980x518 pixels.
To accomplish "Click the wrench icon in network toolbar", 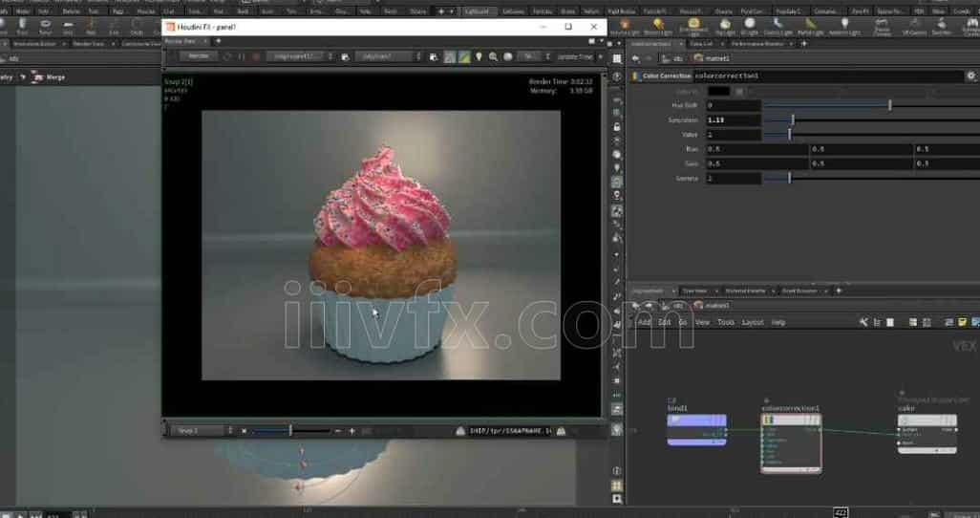I will [x=863, y=322].
